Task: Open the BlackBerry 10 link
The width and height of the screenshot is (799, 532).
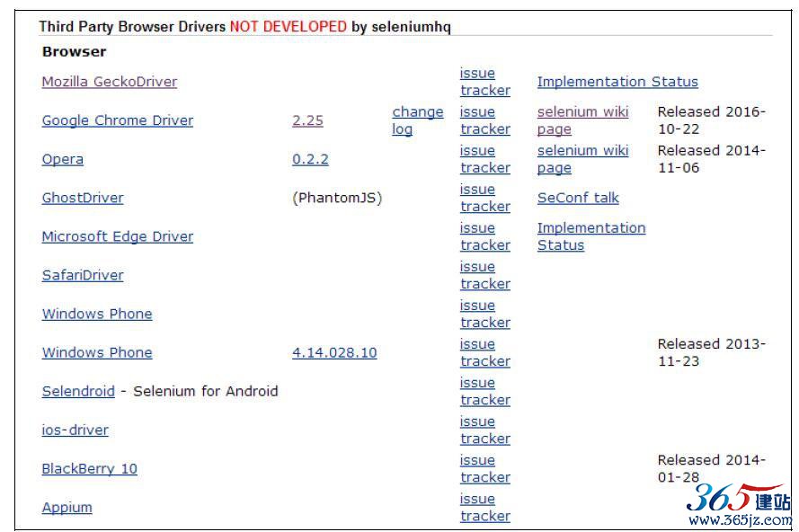Action: [x=90, y=469]
